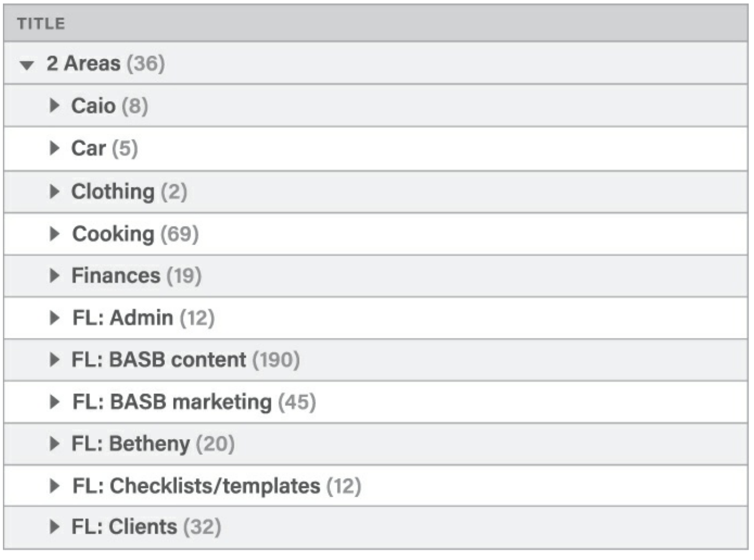Expand the FL: BASB marketing arrow
The width and height of the screenshot is (754, 560).
tap(55, 401)
